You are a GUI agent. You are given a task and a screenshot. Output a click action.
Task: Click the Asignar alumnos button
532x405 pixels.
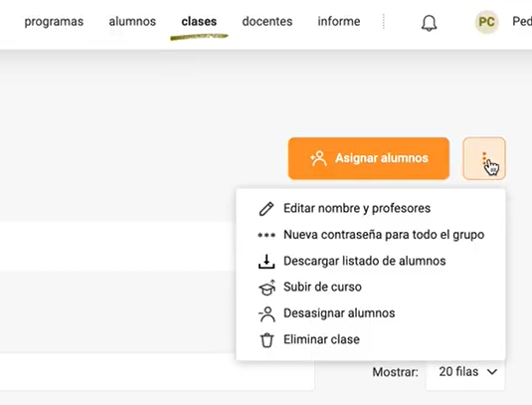click(x=369, y=158)
